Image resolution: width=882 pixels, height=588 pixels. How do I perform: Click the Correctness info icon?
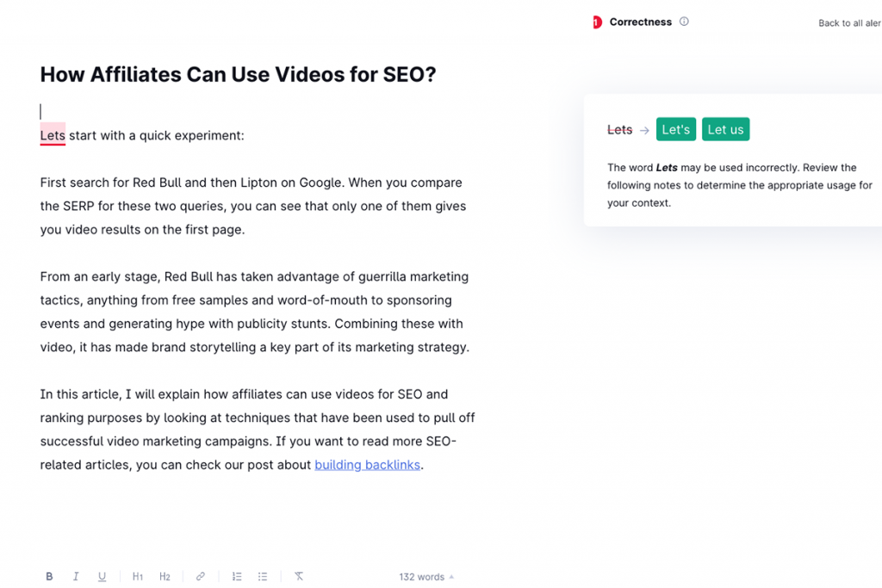(684, 22)
